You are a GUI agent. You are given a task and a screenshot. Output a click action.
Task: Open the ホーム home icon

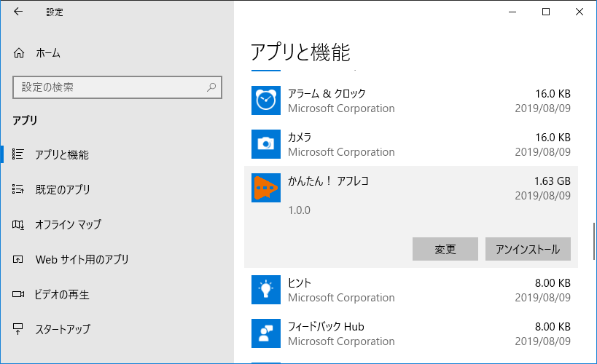[19, 53]
